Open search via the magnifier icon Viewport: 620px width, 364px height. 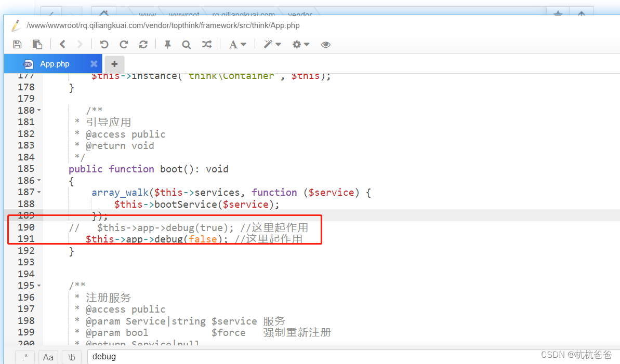(186, 44)
